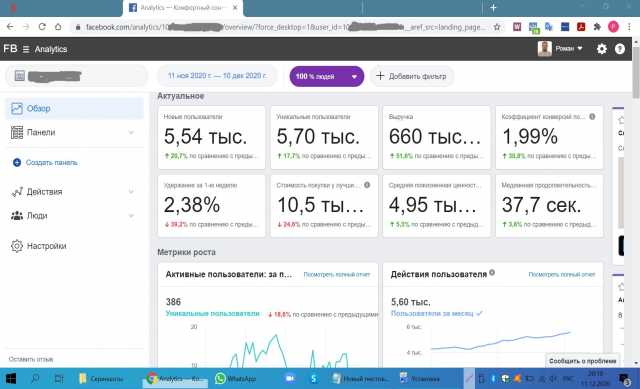Open browser extensions puzzle icon
Image resolution: width=640 pixels, height=389 pixels.
click(597, 27)
